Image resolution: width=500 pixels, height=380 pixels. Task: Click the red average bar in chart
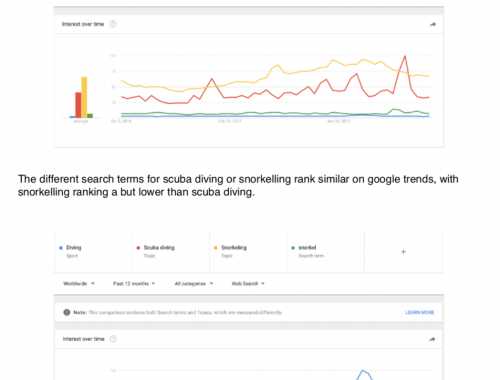pos(78,105)
